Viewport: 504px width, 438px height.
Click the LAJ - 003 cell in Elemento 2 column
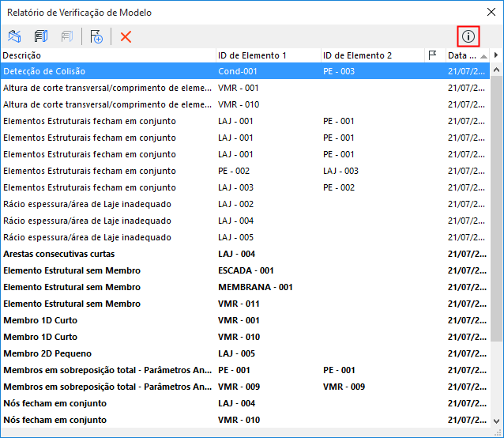tap(340, 171)
